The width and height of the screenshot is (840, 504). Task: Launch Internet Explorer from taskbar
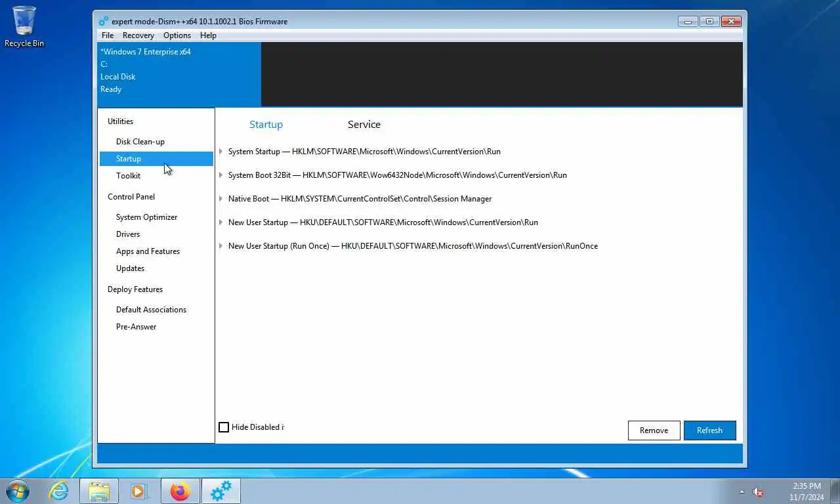coord(59,491)
